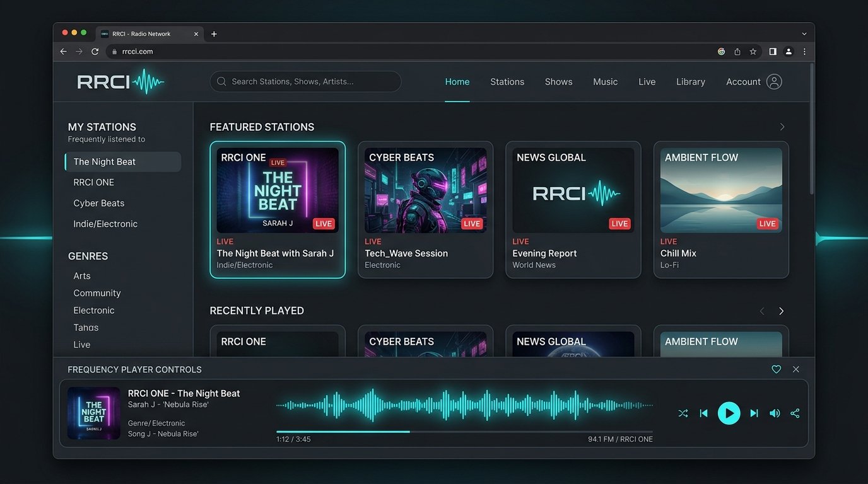
Task: Share the current track
Action: [x=795, y=413]
